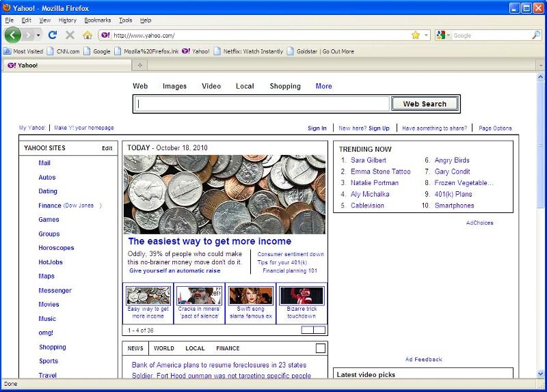Open the recent pages history dropdown arrow

[38, 36]
